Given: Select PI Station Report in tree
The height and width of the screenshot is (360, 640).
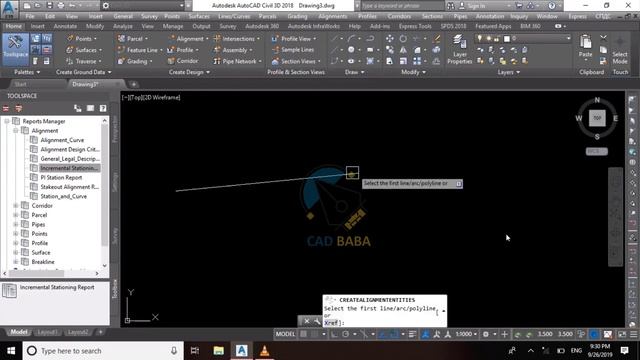Looking at the screenshot, I should point(61,178).
